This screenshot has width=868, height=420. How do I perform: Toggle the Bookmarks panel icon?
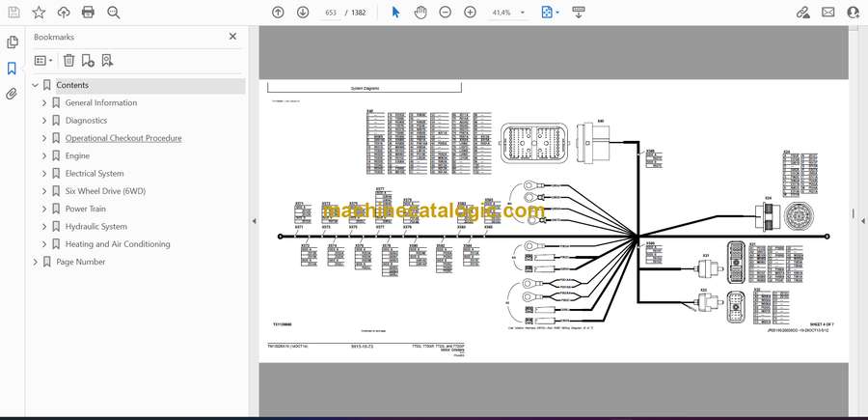[12, 69]
